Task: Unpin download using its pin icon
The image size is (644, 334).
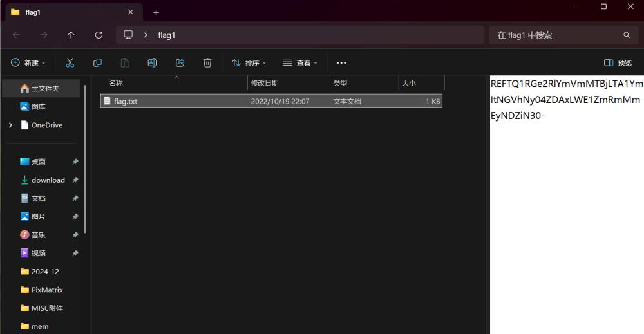Action: pyautogui.click(x=75, y=180)
